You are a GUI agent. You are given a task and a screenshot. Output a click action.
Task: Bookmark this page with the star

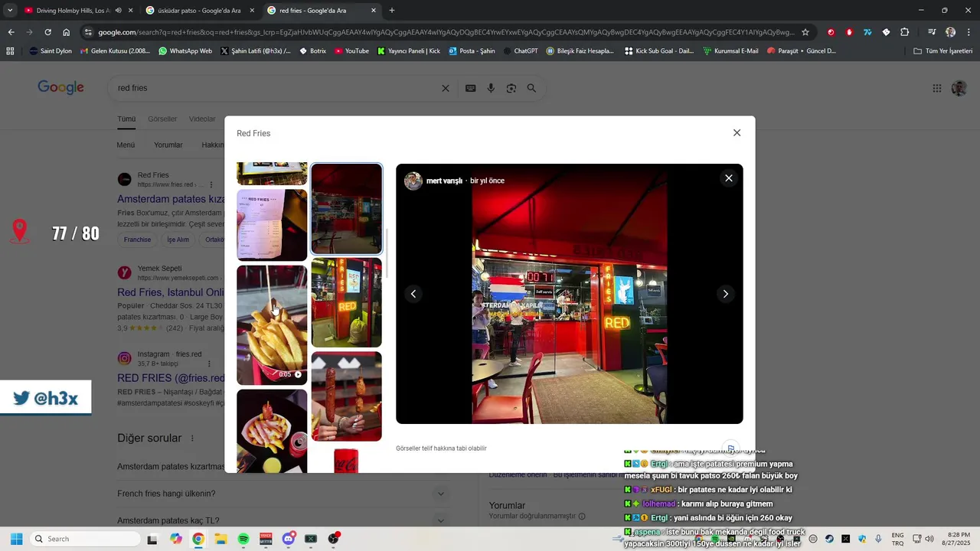(x=805, y=32)
